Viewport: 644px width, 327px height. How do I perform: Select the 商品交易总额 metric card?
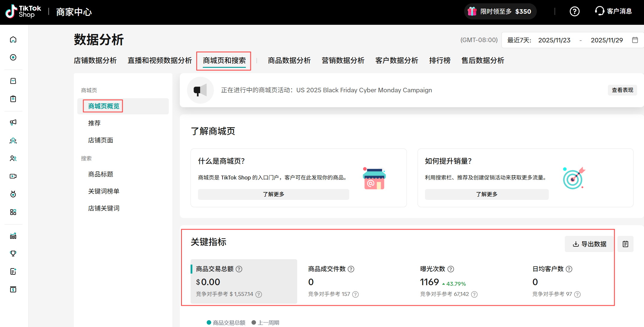(x=244, y=281)
